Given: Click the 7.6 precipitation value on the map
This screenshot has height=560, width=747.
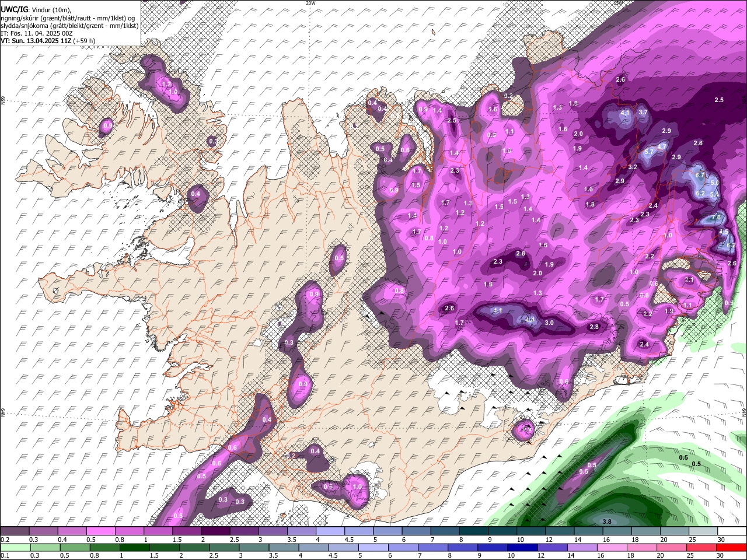Looking at the screenshot, I should click(x=717, y=218).
